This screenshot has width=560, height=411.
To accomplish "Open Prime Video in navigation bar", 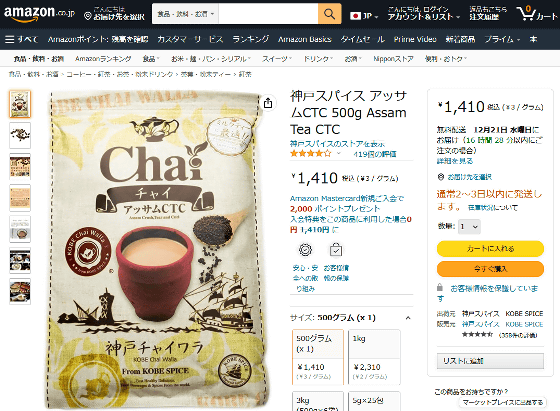I will 415,39.
